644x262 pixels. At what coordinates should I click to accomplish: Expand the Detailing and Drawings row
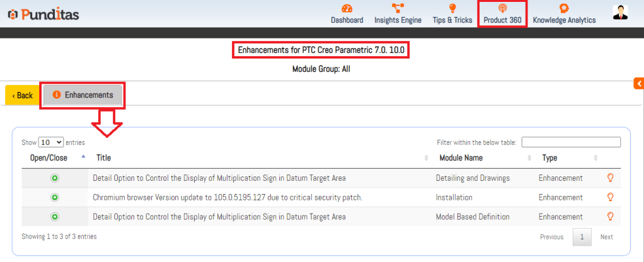coord(55,178)
